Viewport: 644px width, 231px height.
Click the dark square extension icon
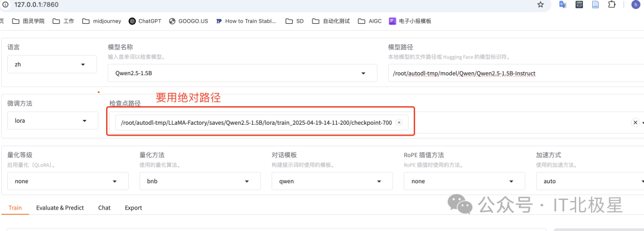tap(580, 5)
